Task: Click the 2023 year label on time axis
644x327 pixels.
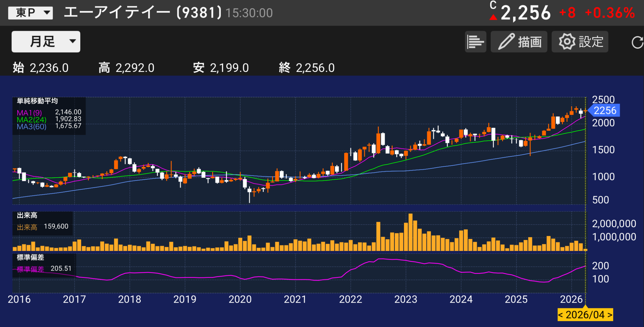Action: [406, 299]
